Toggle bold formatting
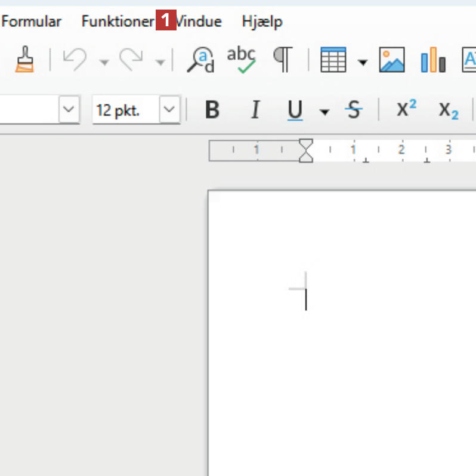 [x=212, y=110]
